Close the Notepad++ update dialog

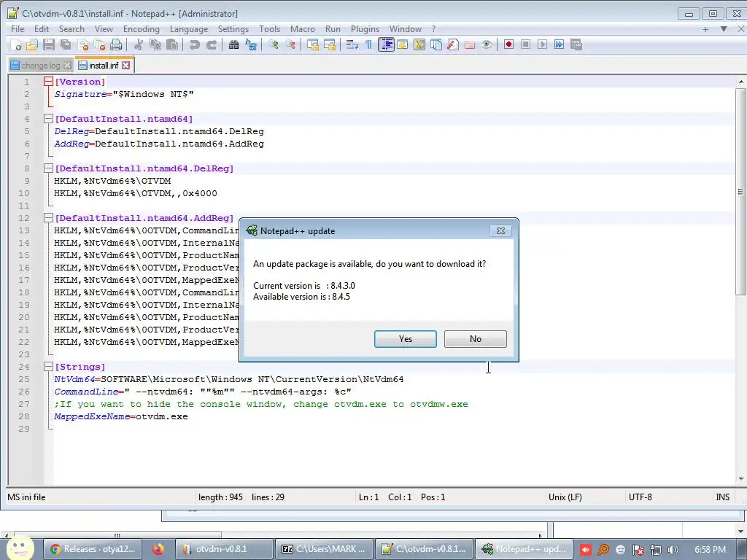pos(500,231)
